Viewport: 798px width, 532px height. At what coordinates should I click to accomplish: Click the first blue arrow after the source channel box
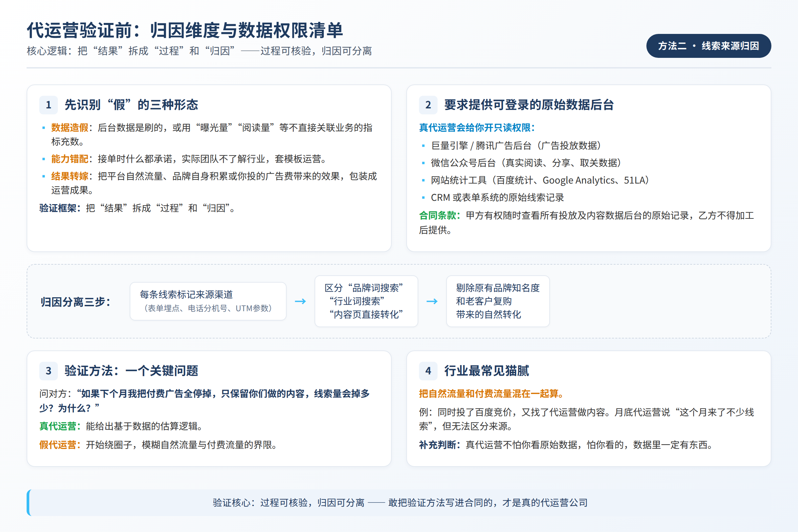click(x=300, y=301)
